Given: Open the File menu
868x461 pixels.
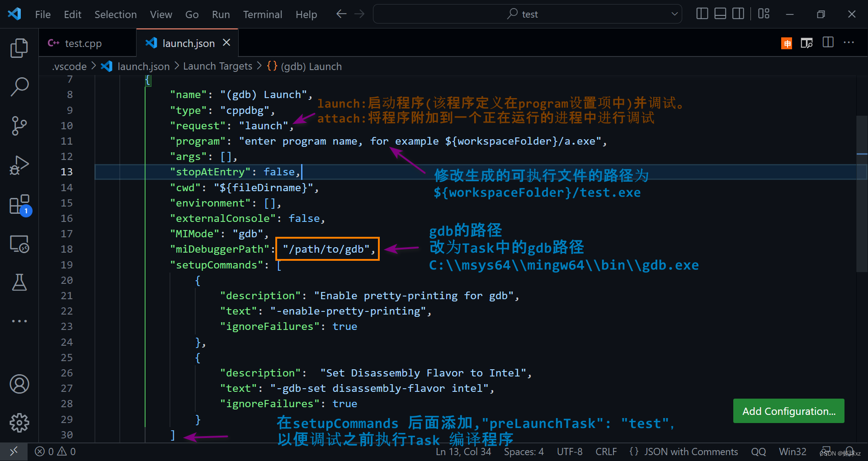Looking at the screenshot, I should coord(43,14).
